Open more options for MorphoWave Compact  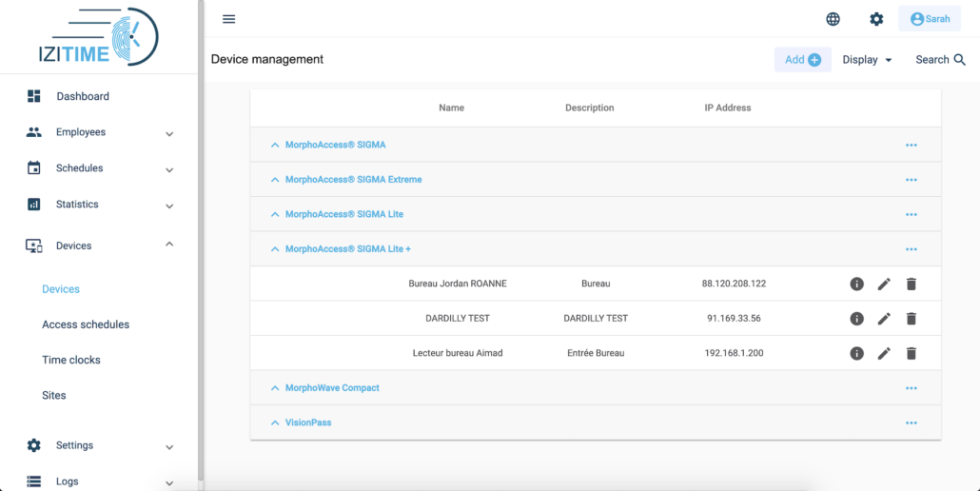coord(911,388)
